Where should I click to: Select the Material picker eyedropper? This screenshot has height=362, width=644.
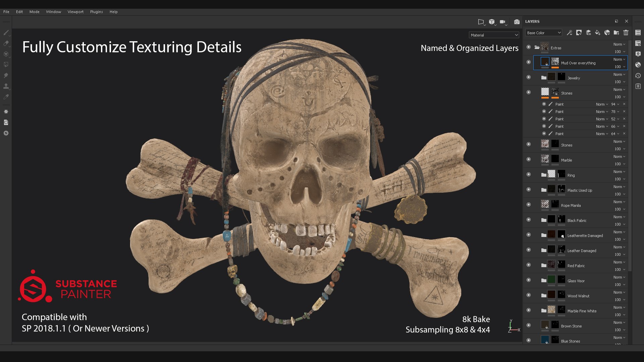(x=6, y=97)
